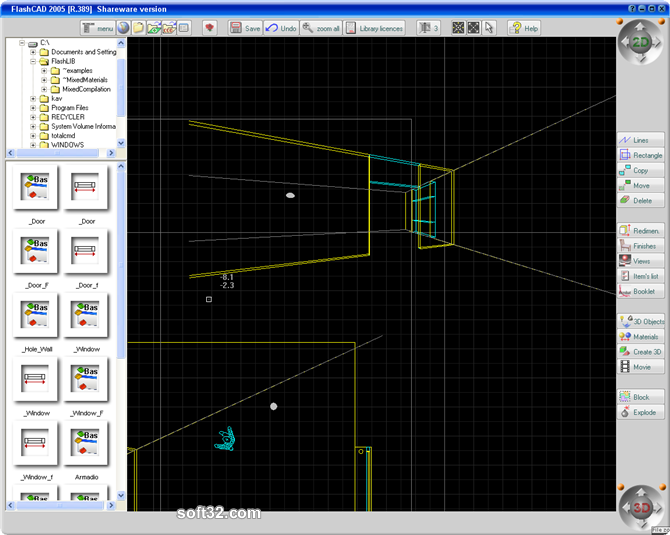Open the Materials panel
Viewport: 670px width, 535px height.
[641, 337]
